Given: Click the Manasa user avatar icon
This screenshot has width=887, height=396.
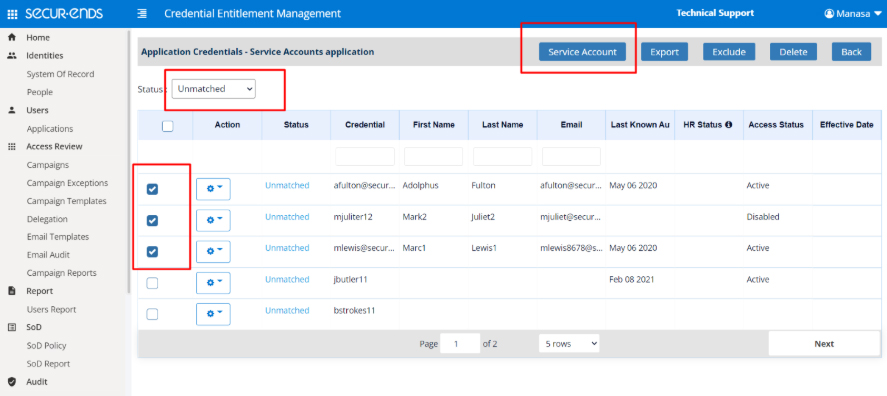Looking at the screenshot, I should pos(829,14).
